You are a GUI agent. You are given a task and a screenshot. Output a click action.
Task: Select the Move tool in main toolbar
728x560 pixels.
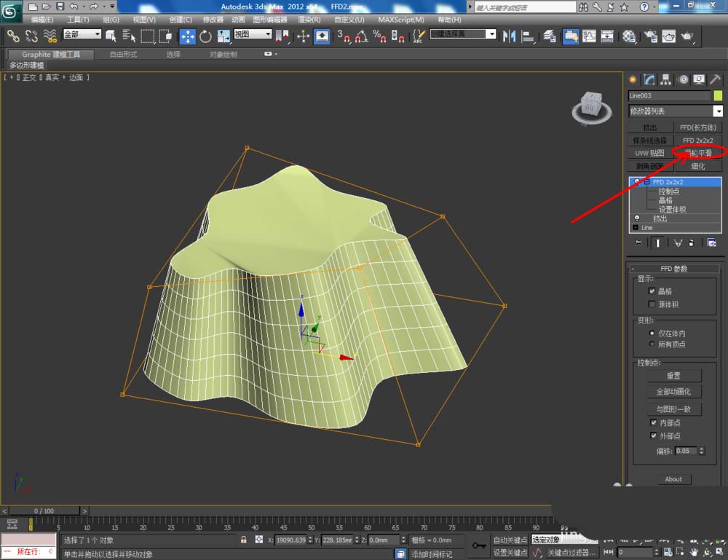187,36
